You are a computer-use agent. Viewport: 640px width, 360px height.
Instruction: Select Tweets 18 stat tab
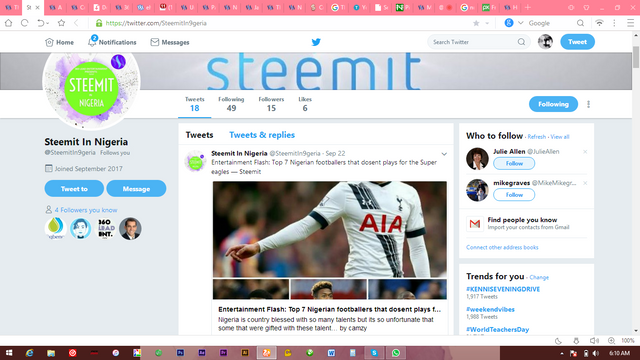[x=194, y=104]
